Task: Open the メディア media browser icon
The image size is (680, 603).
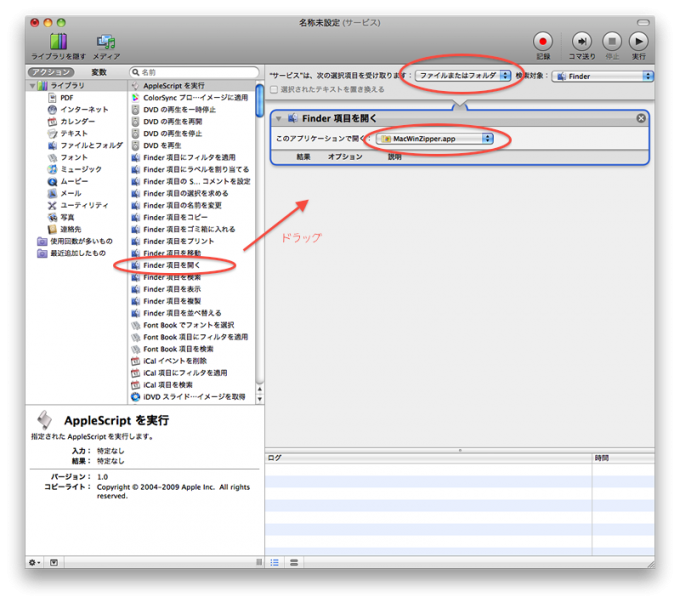Action: (106, 42)
